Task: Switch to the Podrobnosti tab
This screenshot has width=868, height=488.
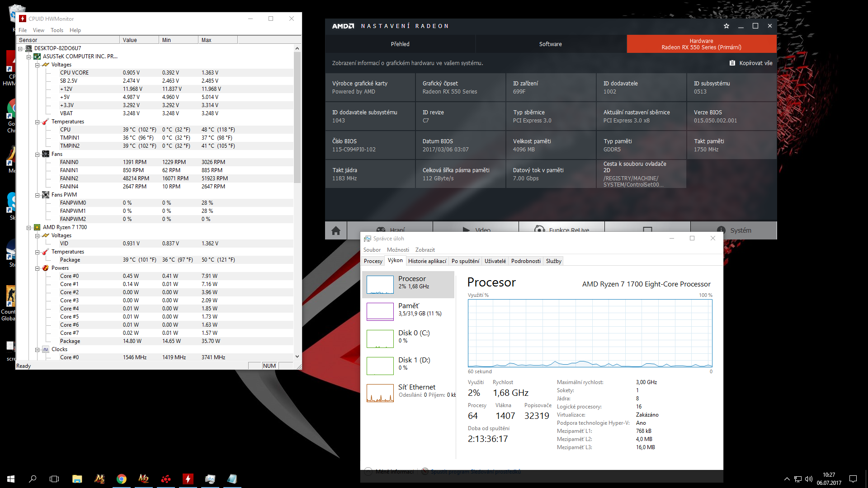Action: pos(526,261)
